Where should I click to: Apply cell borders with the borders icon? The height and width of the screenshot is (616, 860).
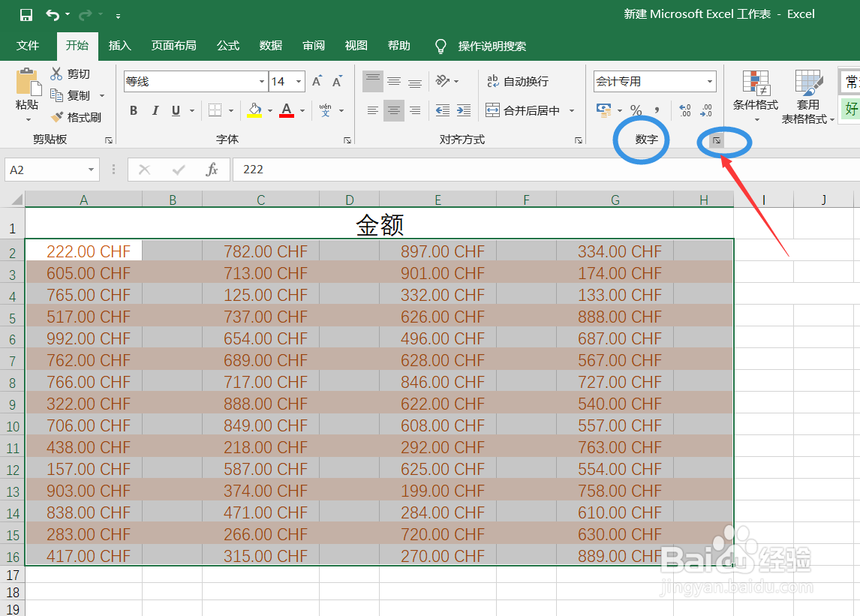pos(215,110)
